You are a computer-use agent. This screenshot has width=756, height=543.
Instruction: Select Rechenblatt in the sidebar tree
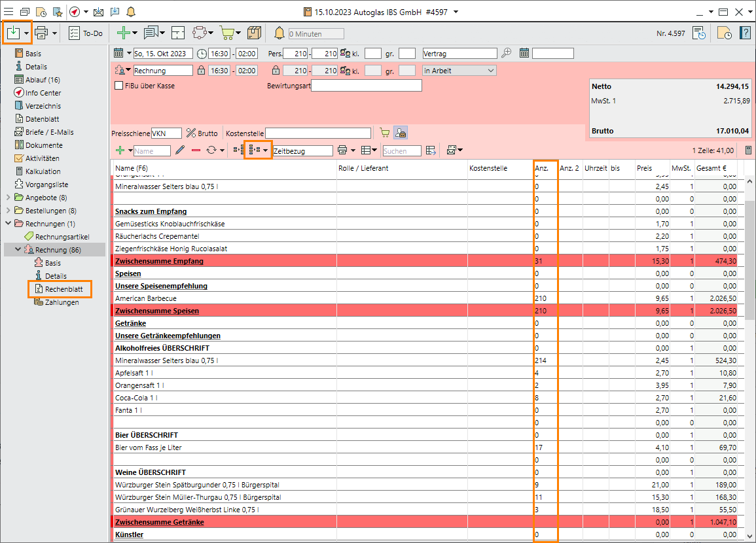tap(63, 289)
